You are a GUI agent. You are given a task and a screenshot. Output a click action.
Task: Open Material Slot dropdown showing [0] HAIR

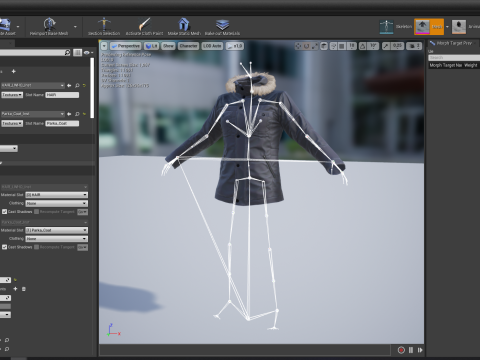57,195
